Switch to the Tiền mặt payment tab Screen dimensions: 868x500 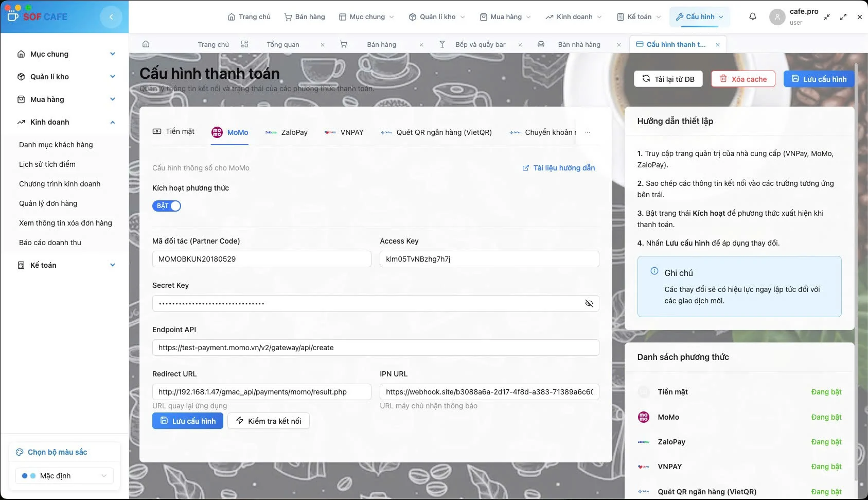[173, 132]
